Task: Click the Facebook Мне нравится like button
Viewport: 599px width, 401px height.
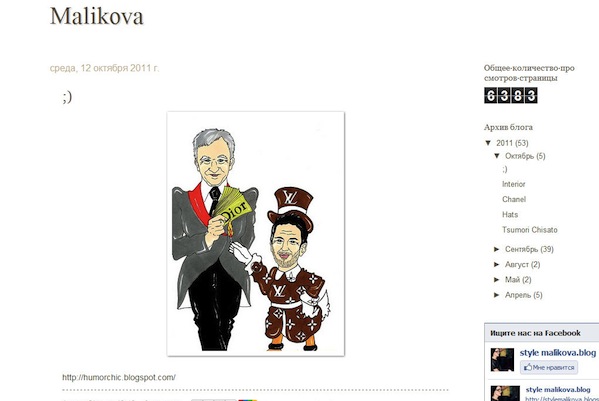Action: pos(549,367)
